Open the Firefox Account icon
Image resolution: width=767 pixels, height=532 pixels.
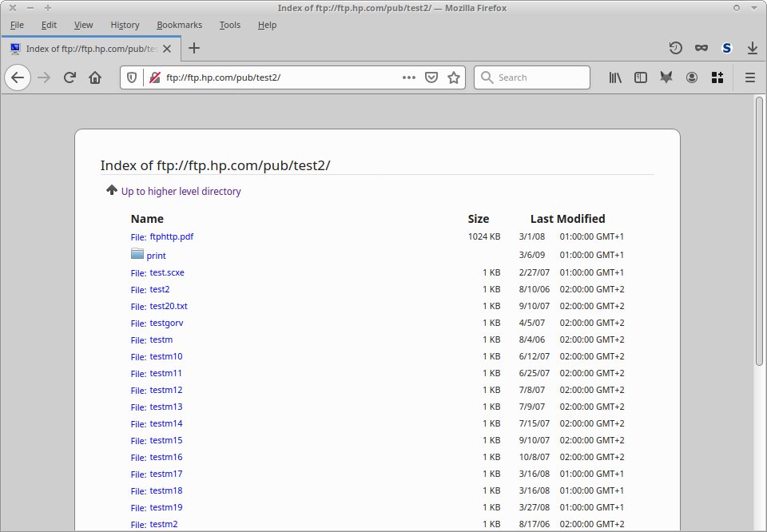[x=692, y=77]
